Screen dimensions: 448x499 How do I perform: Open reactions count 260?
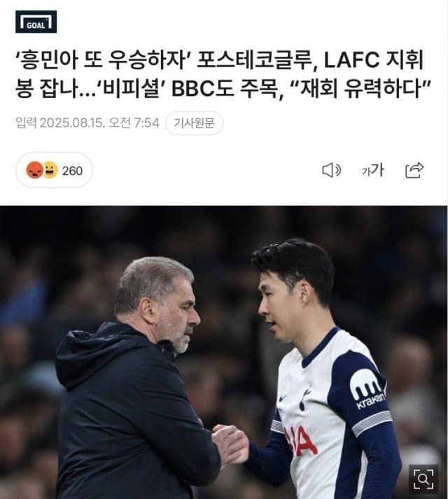[x=72, y=171]
